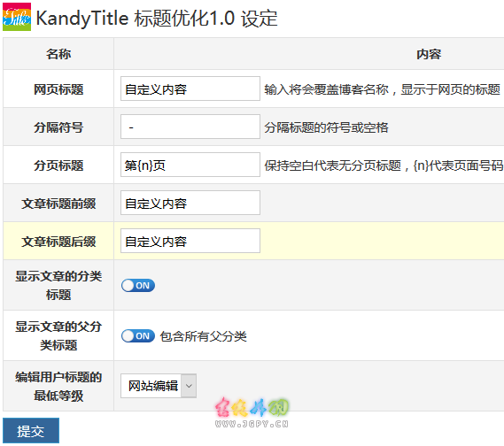Click the 编辑用户标题的最低等级 row label

tap(58, 387)
